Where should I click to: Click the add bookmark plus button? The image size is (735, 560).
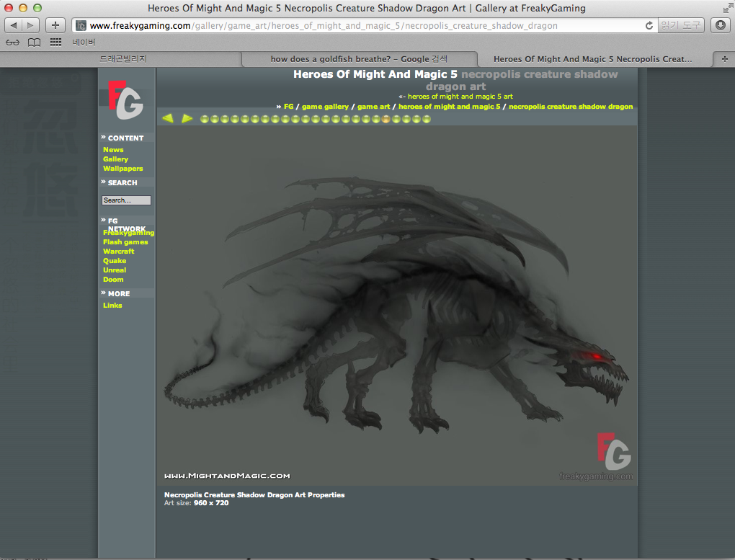(x=55, y=25)
